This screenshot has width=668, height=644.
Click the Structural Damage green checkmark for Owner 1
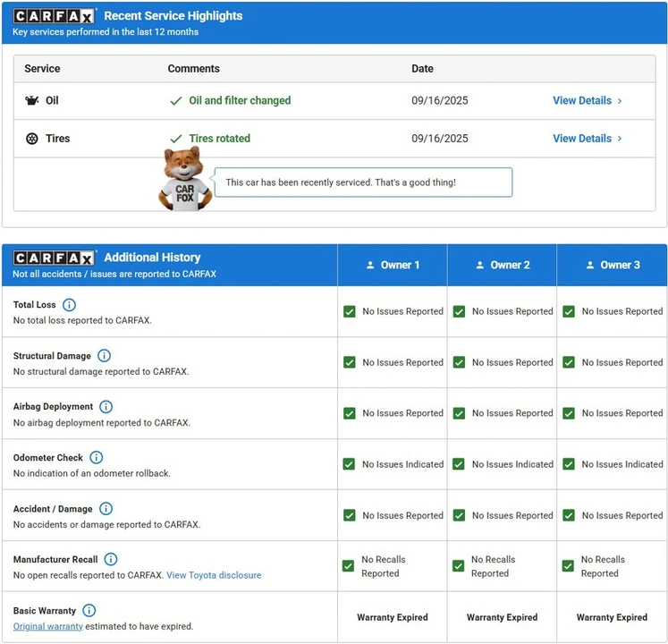click(x=350, y=362)
